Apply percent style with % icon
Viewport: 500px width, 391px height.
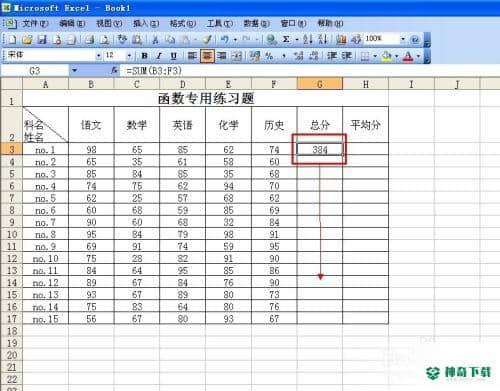click(x=269, y=56)
